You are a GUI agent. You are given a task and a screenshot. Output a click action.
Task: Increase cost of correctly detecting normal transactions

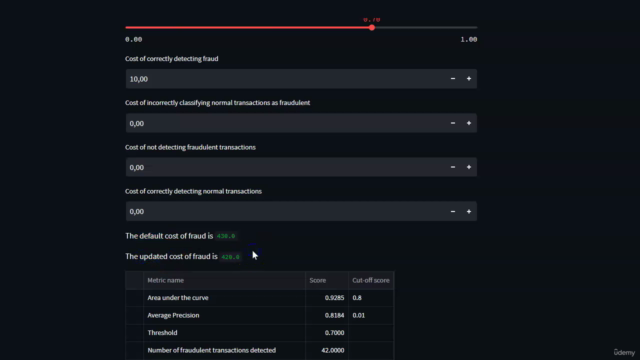[469, 211]
